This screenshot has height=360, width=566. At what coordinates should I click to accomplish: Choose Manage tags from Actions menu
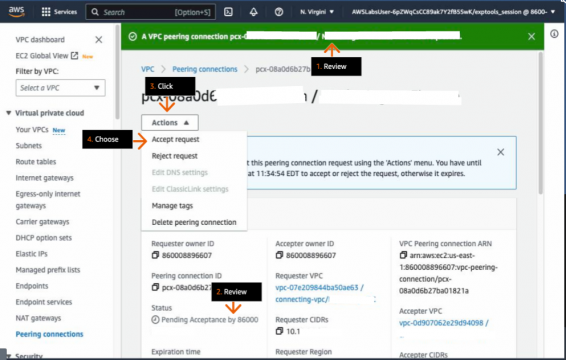(173, 206)
